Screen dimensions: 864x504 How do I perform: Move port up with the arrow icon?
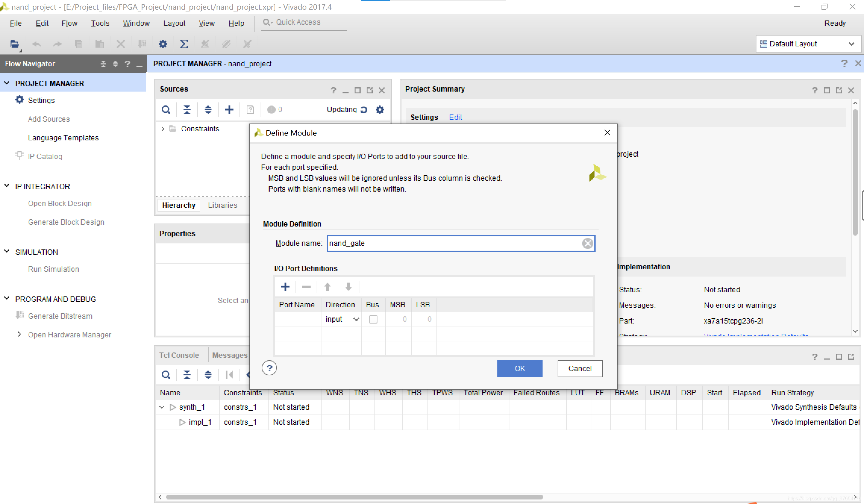(327, 287)
